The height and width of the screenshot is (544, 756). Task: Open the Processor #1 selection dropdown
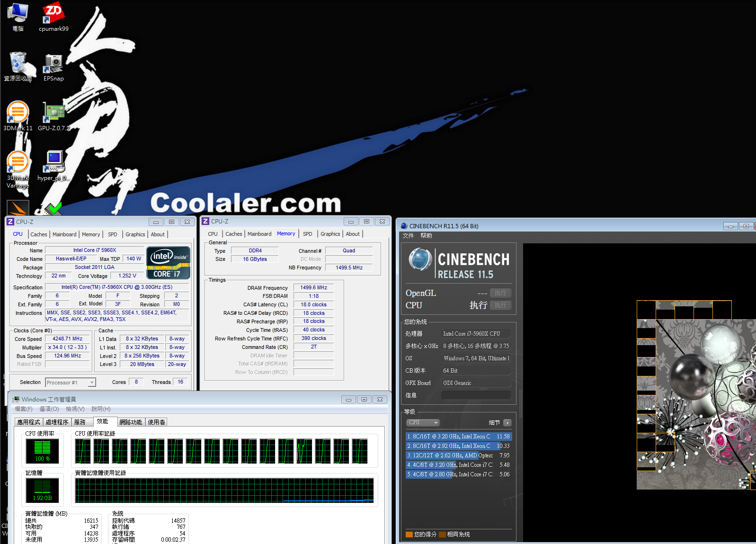[71, 383]
